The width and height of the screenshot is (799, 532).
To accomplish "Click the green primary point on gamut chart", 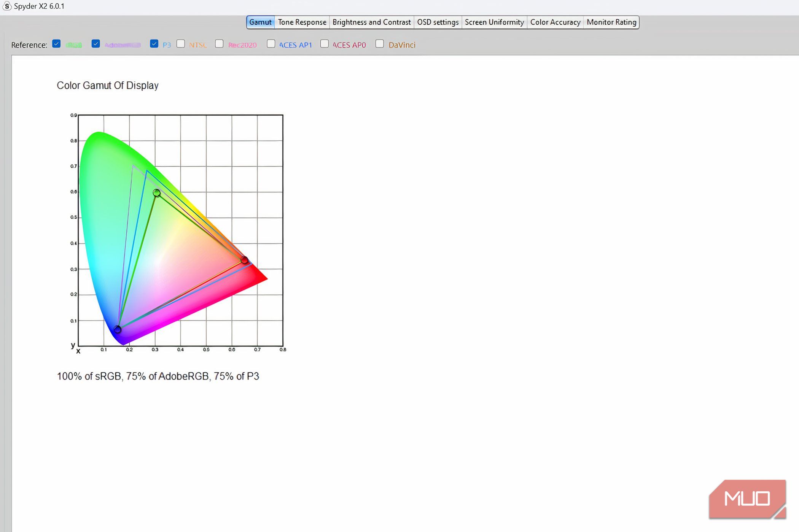I will [x=156, y=193].
